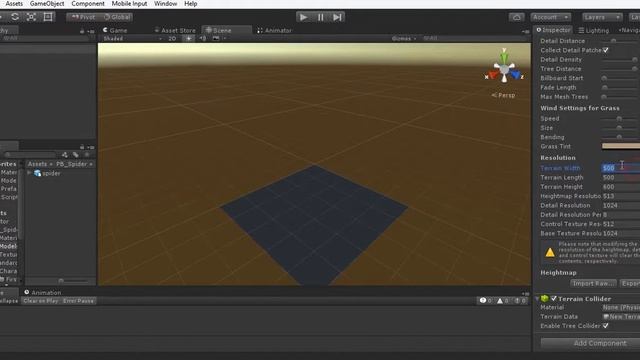Click the Assets breadcrumb in Project panel

click(37, 164)
